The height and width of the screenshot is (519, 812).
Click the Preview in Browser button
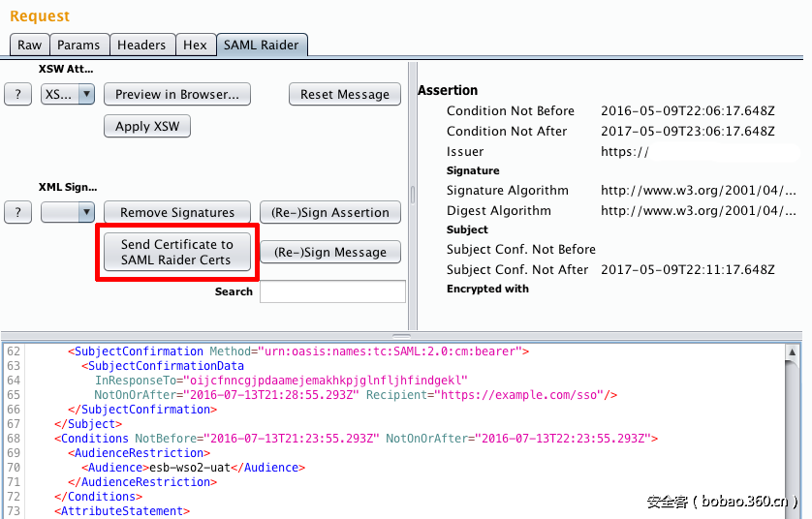click(177, 94)
